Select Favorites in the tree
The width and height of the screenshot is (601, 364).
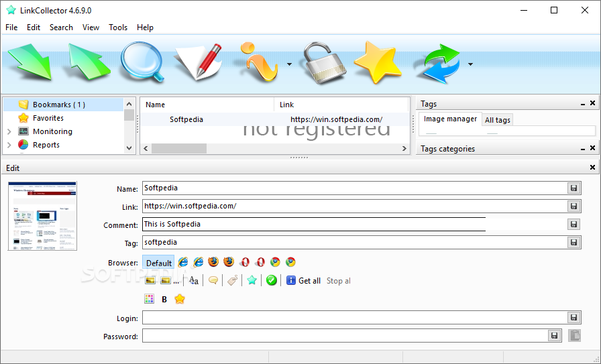[48, 118]
